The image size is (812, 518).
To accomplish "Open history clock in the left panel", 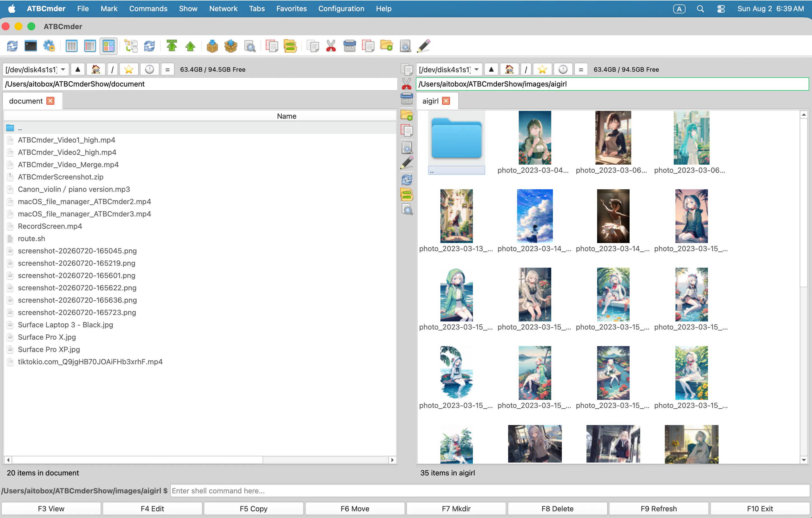I will click(149, 69).
